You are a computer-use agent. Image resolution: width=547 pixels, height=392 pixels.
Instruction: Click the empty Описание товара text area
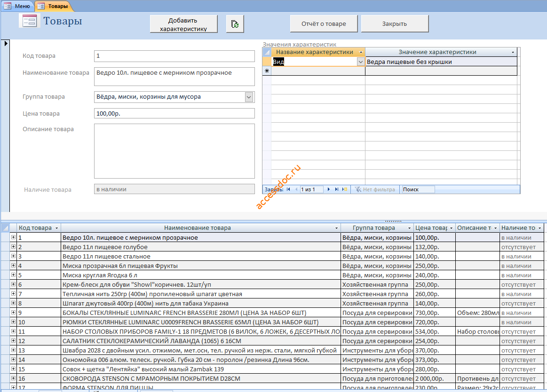(x=174, y=151)
